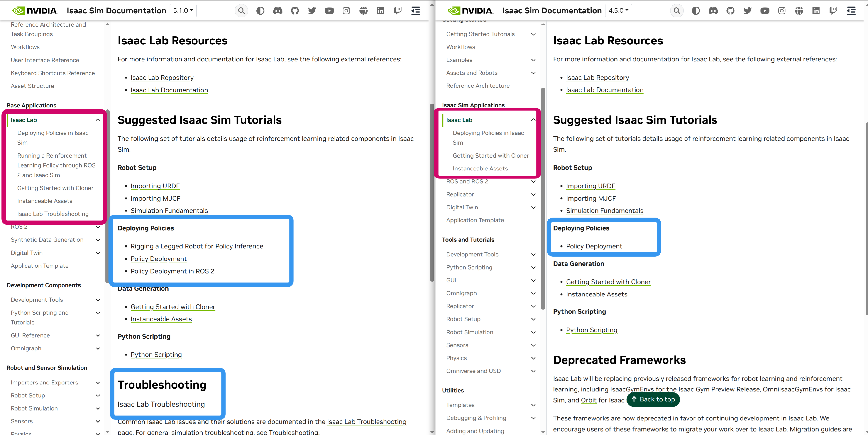
Task: Open Python Scripting link in the 4.5.0 window
Action: [591, 330]
